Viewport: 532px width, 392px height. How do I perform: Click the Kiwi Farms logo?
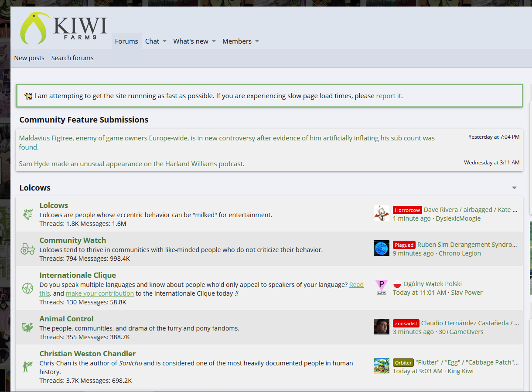(x=64, y=28)
